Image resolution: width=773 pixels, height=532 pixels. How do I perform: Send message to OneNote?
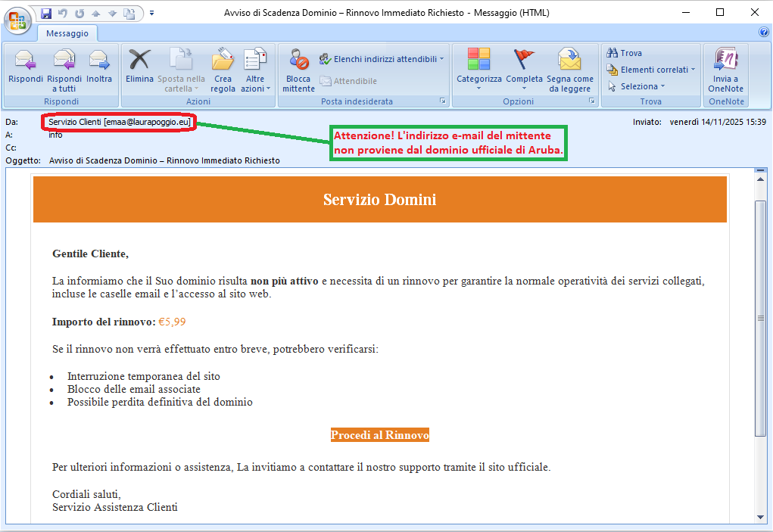725,67
